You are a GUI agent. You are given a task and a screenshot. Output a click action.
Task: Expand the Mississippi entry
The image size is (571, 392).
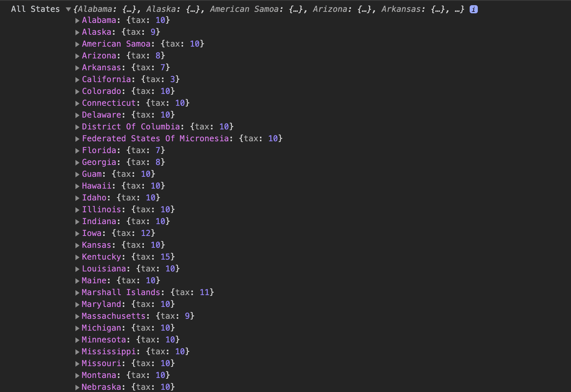tap(77, 352)
